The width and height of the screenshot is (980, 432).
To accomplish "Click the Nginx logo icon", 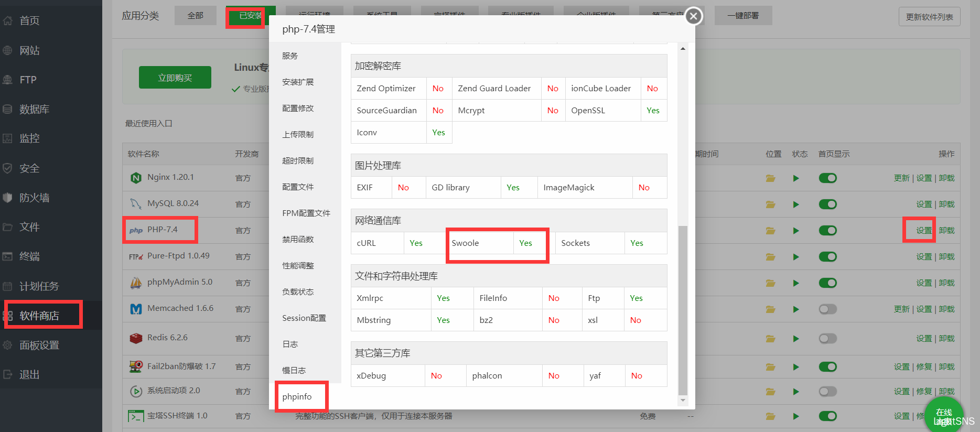I will pyautogui.click(x=136, y=178).
